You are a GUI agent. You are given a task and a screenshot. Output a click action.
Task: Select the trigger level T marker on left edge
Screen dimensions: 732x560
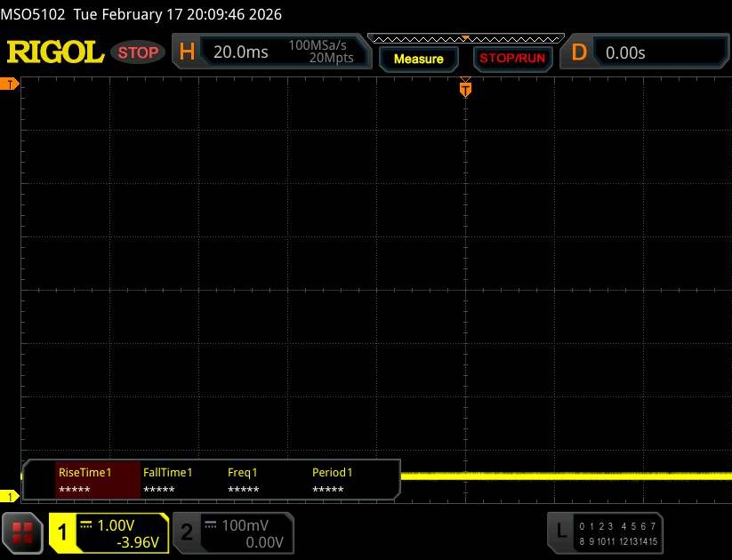[10, 84]
